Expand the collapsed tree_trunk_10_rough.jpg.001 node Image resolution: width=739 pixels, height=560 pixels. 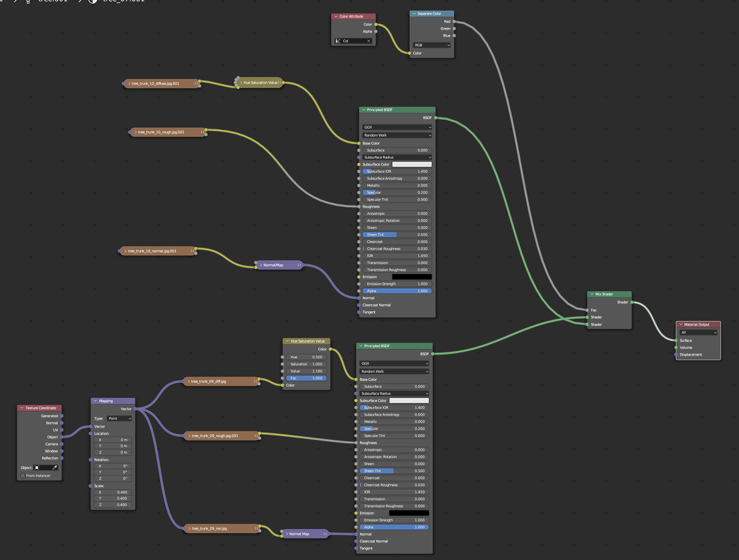click(135, 132)
